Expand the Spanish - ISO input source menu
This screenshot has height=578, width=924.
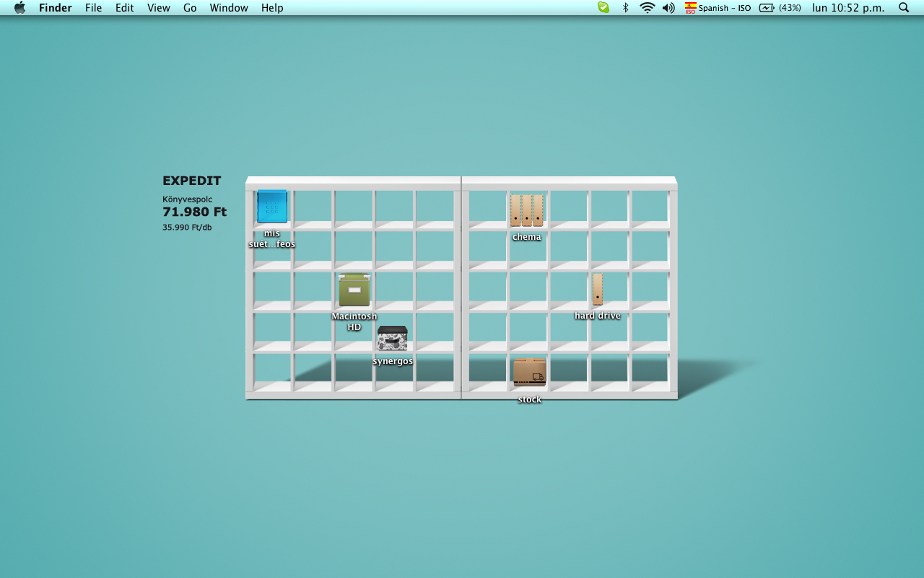718,8
